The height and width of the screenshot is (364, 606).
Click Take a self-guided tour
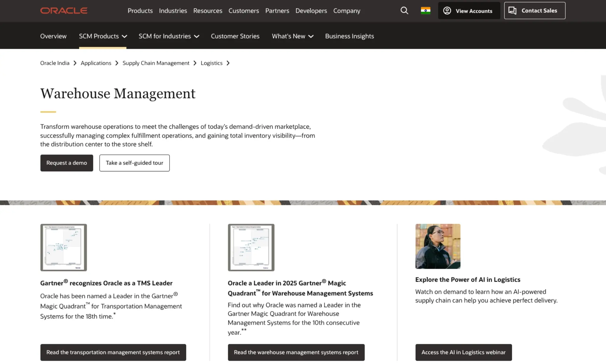point(134,163)
